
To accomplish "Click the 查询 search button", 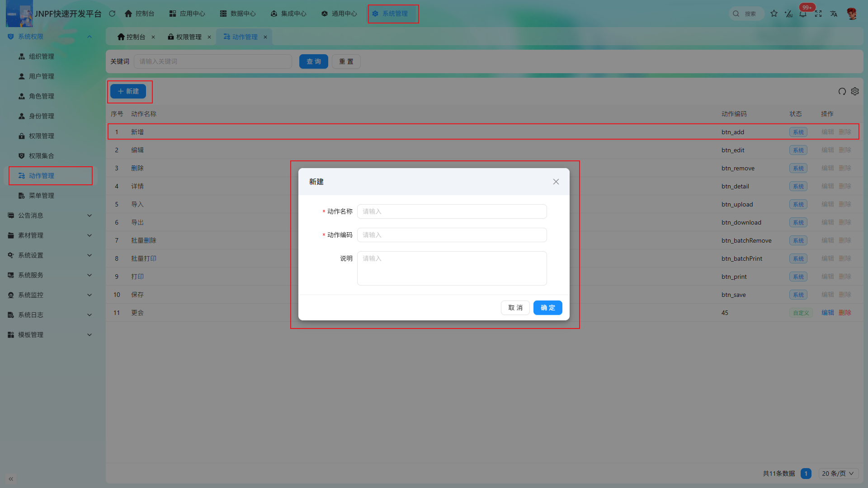I will click(314, 61).
